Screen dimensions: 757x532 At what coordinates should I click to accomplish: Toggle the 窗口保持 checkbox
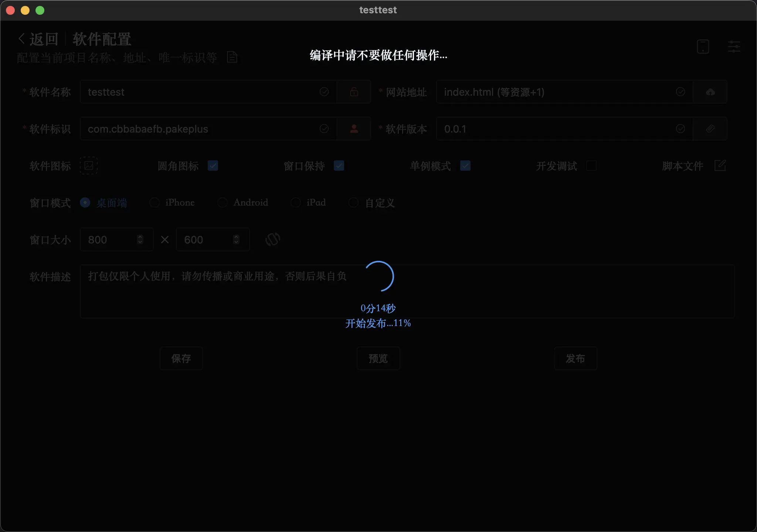339,166
